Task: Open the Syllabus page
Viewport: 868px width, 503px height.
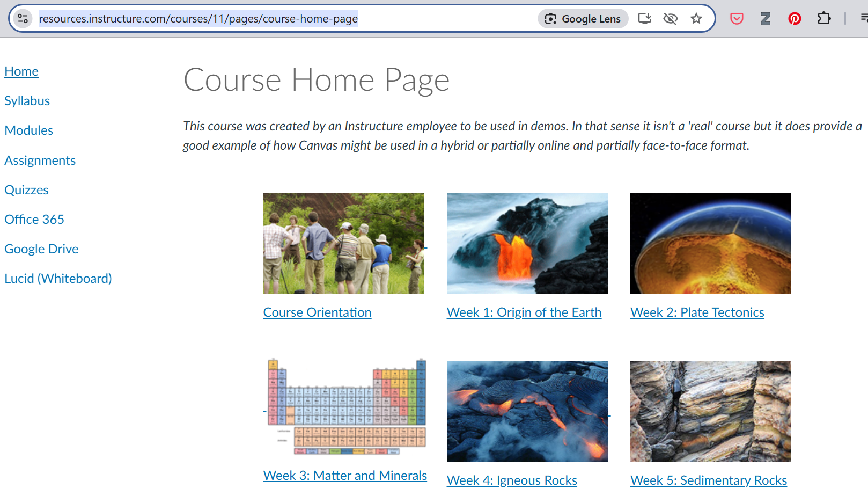Action: [27, 100]
